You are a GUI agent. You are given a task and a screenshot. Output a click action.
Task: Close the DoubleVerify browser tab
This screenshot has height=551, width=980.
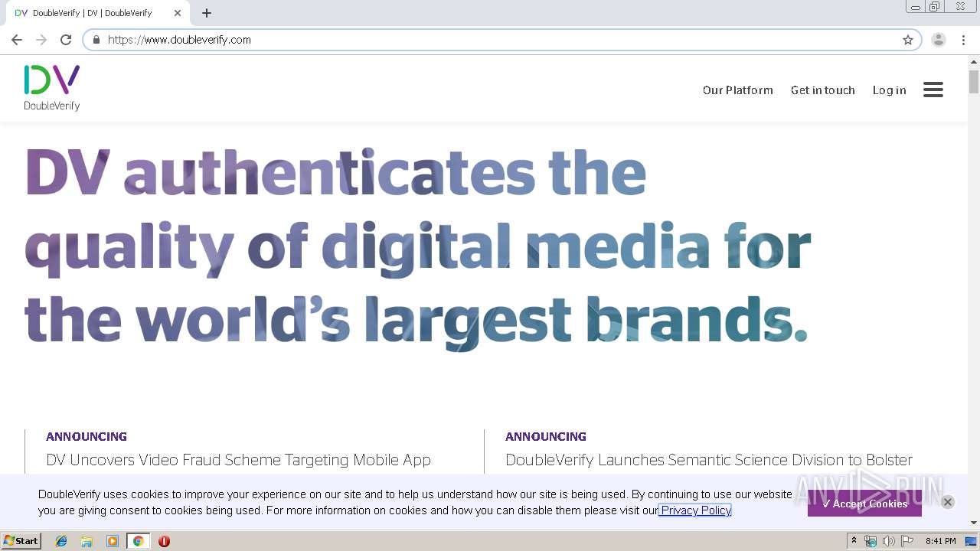click(178, 13)
